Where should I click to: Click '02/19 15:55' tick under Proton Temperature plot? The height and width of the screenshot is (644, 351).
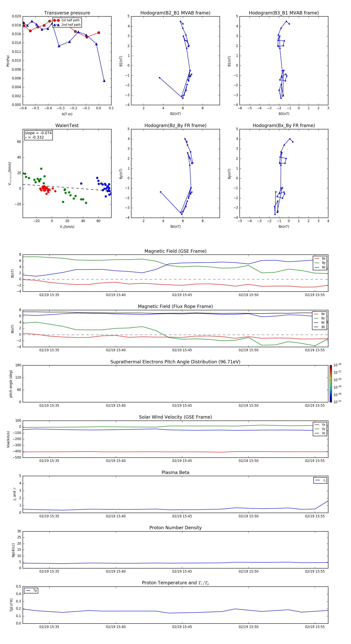pyautogui.click(x=315, y=627)
